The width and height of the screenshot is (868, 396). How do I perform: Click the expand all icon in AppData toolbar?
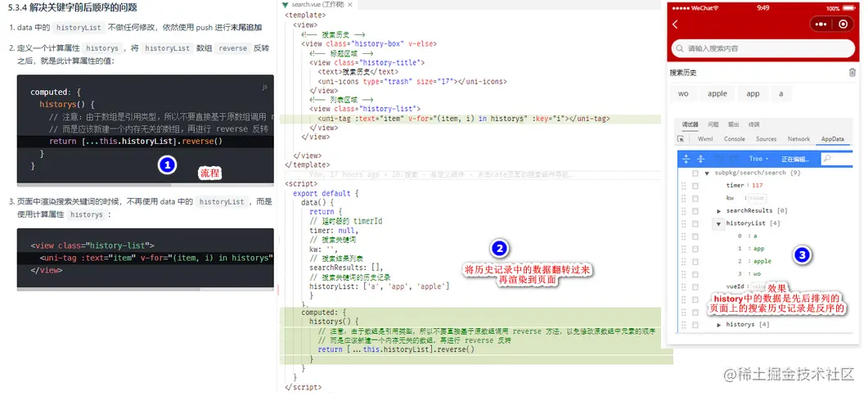click(686, 159)
